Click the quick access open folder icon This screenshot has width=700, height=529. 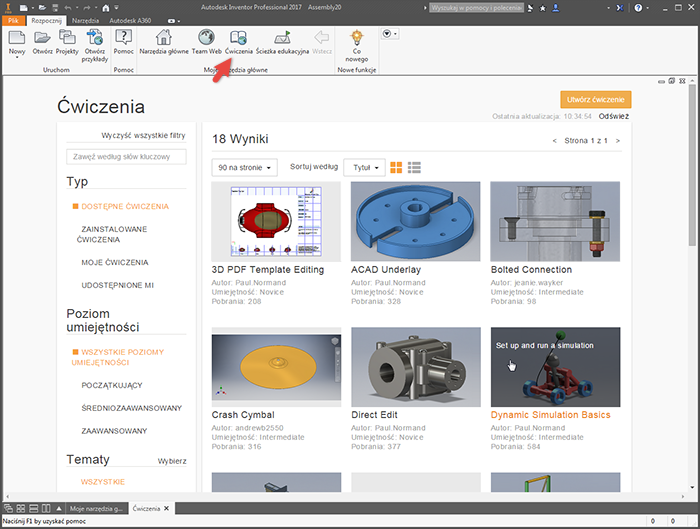pyautogui.click(x=42, y=8)
